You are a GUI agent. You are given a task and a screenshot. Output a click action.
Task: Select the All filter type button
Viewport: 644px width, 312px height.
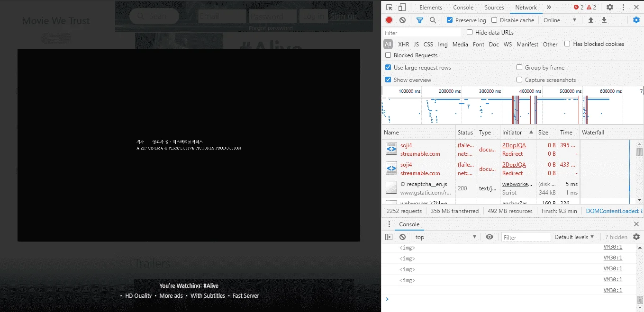point(388,44)
